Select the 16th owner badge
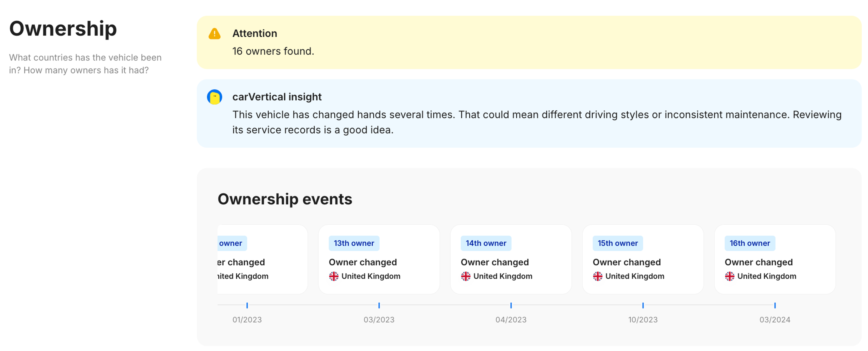 click(x=750, y=243)
